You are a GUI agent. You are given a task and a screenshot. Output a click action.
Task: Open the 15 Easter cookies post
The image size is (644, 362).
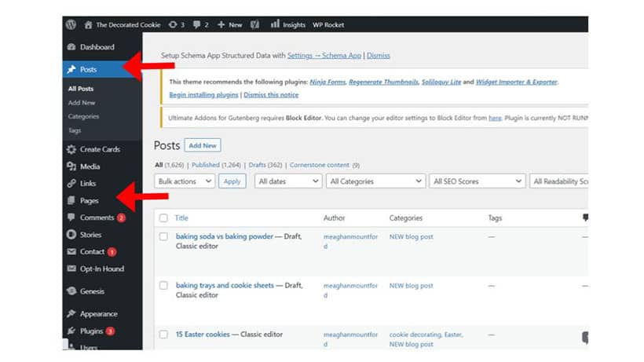pos(203,334)
